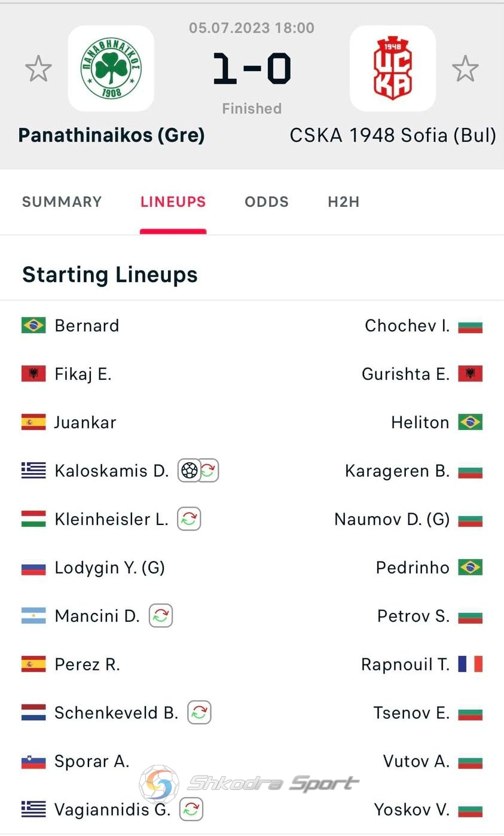Click substitution icon beside Mancini D.
This screenshot has height=836, width=504.
pos(161,615)
